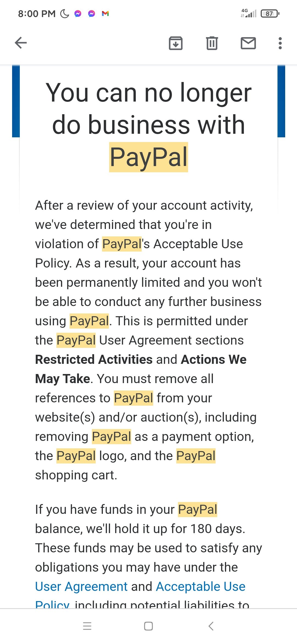Open the Acceptable Use Policy link
Viewport: 297px width, 644px height.
pos(200,586)
